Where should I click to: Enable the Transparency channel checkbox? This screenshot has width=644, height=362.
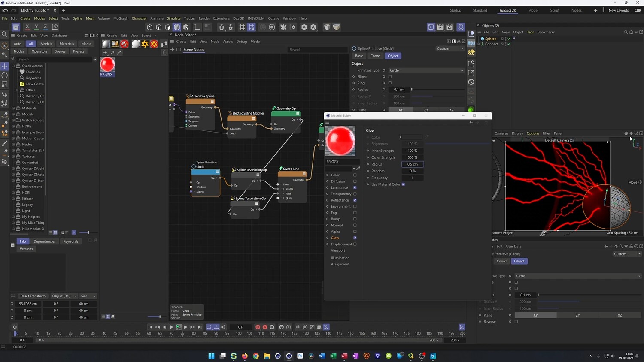click(355, 194)
